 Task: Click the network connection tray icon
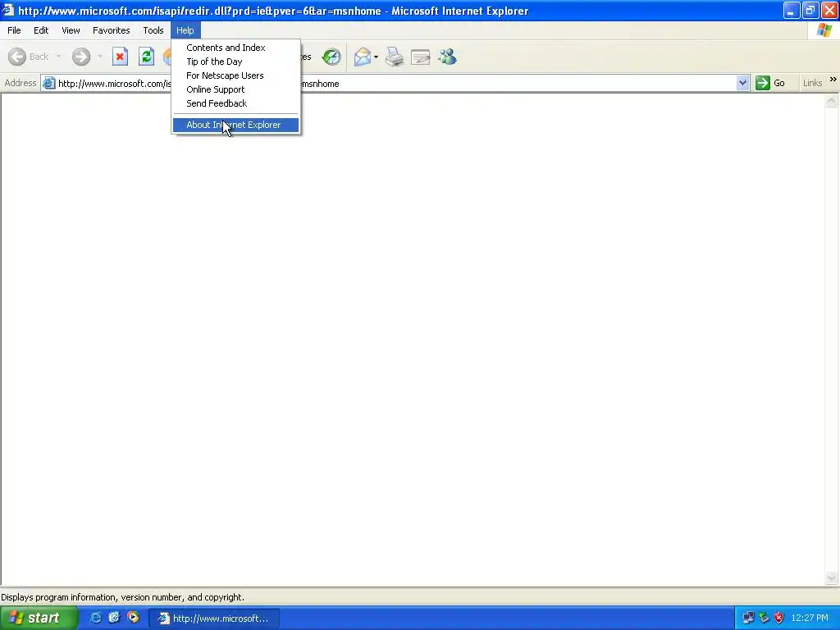click(x=748, y=619)
